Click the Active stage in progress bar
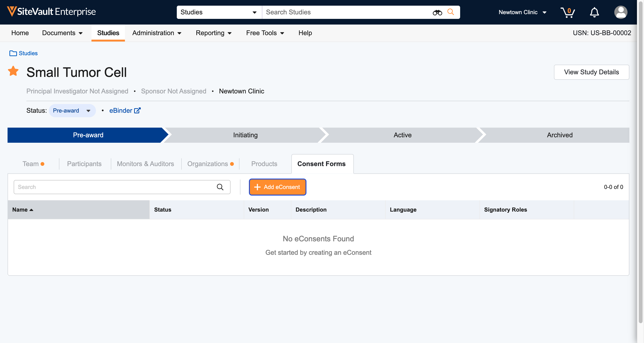The height and width of the screenshot is (343, 644). point(403,135)
